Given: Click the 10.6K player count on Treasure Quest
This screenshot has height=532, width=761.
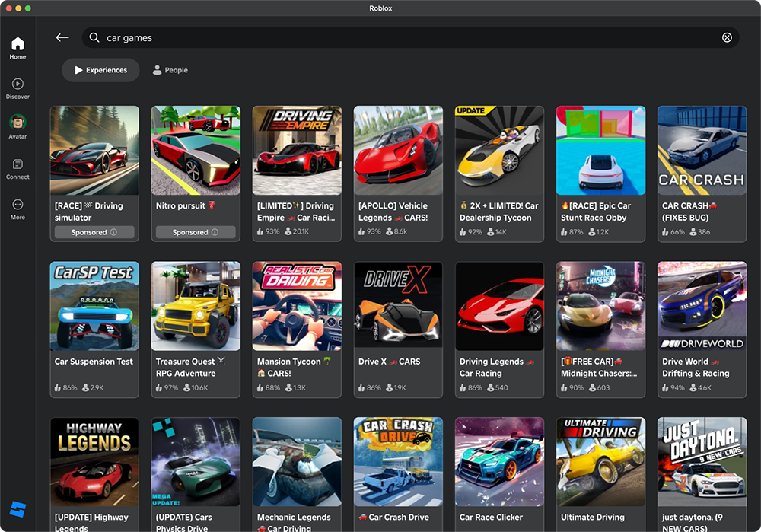Looking at the screenshot, I should click(x=196, y=388).
